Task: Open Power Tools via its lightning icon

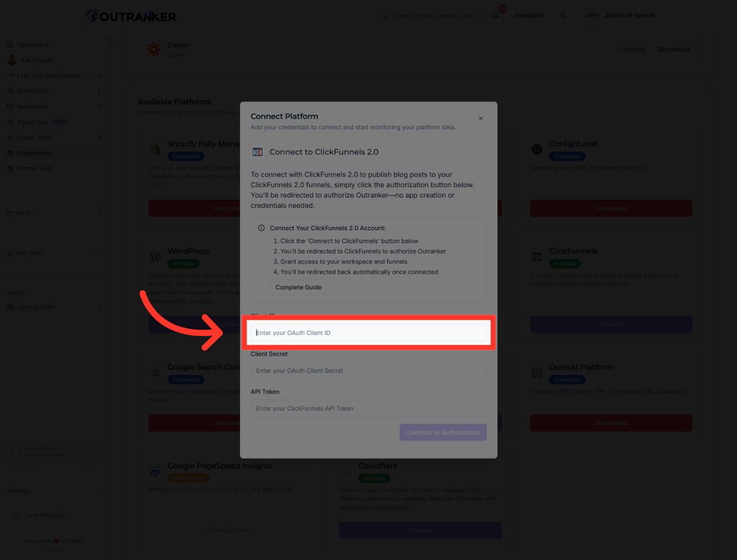Action: 11,137
